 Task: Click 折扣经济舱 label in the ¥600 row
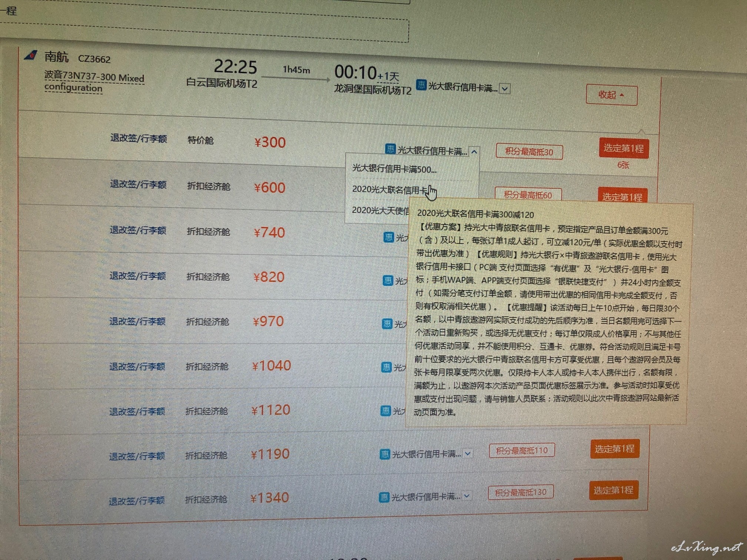tap(209, 186)
